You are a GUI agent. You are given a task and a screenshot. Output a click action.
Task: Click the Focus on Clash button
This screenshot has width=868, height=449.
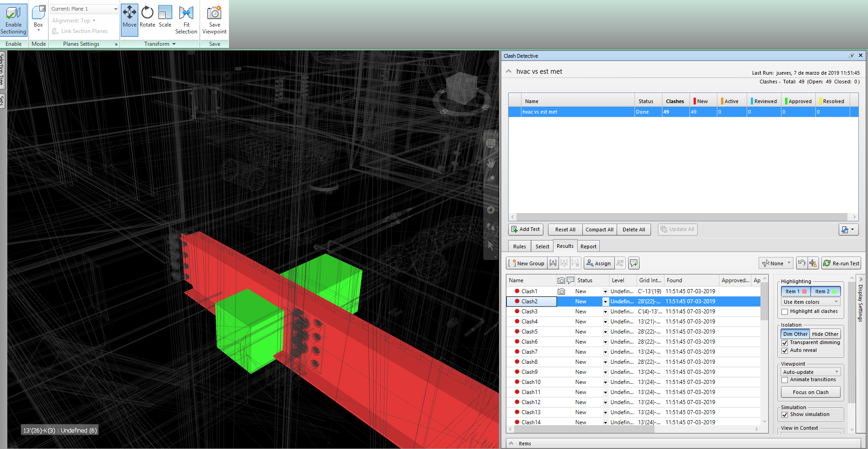810,392
